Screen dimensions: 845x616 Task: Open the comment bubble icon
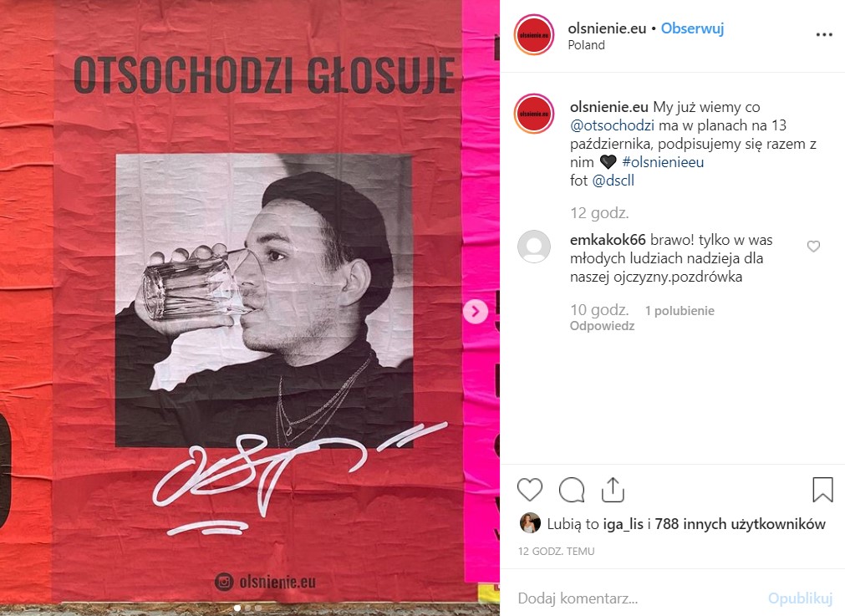571,490
